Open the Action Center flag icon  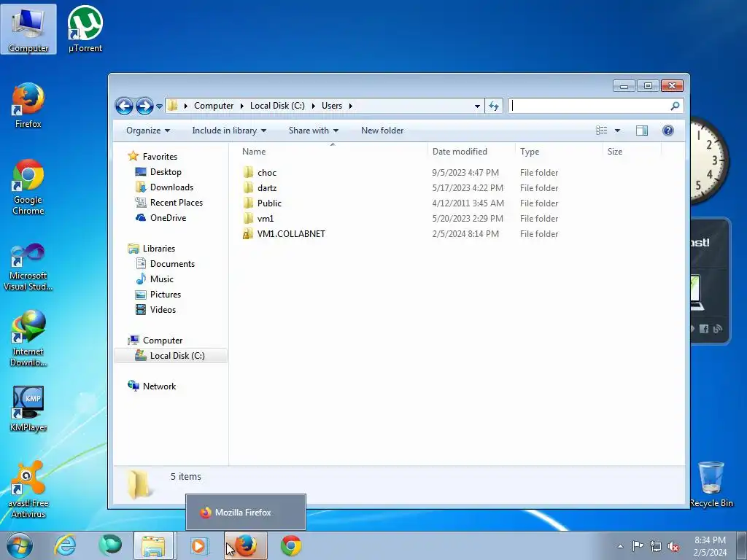[638, 545]
